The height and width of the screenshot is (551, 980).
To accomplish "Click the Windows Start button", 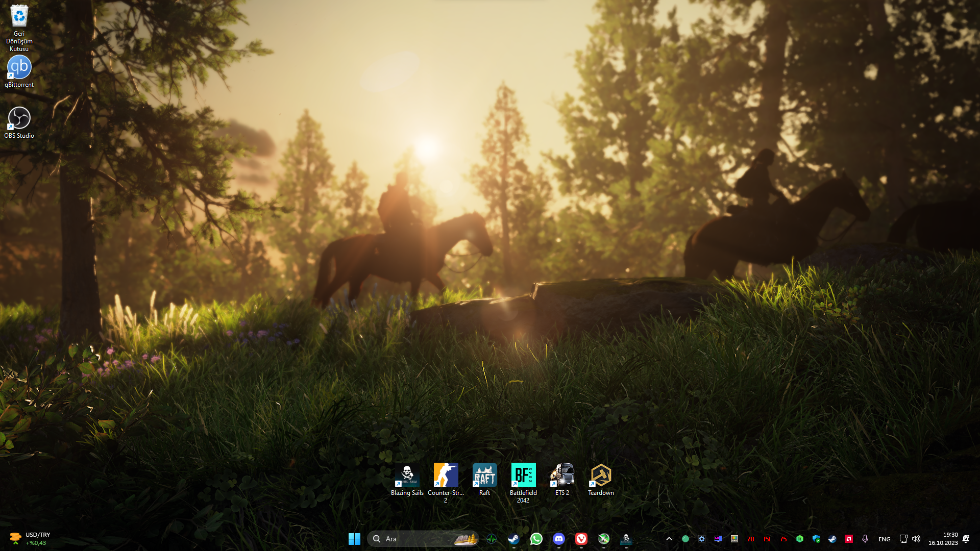I will coord(354,539).
